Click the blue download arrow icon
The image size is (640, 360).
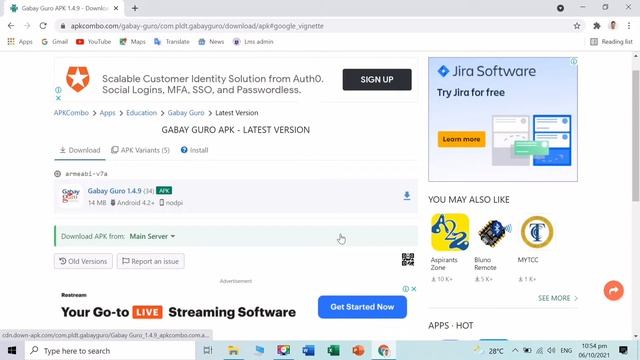[x=407, y=196]
